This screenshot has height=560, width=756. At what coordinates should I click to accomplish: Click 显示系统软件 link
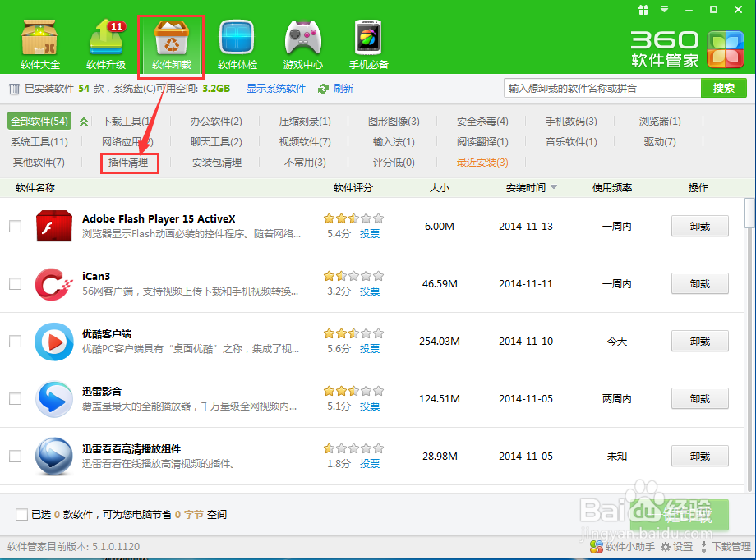pyautogui.click(x=276, y=89)
